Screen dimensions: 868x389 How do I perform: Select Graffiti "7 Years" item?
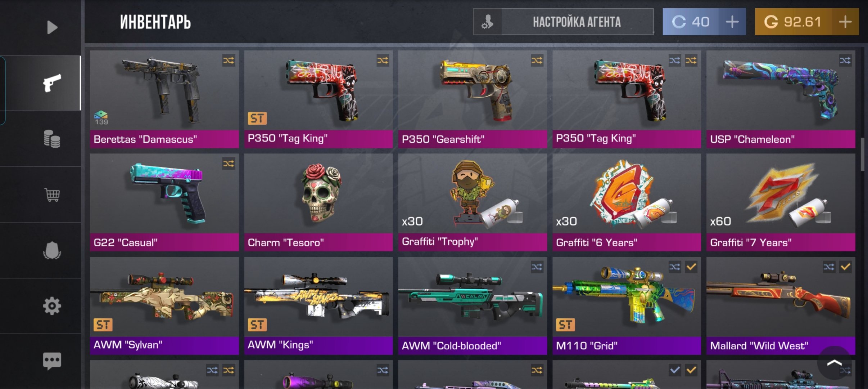[781, 202]
